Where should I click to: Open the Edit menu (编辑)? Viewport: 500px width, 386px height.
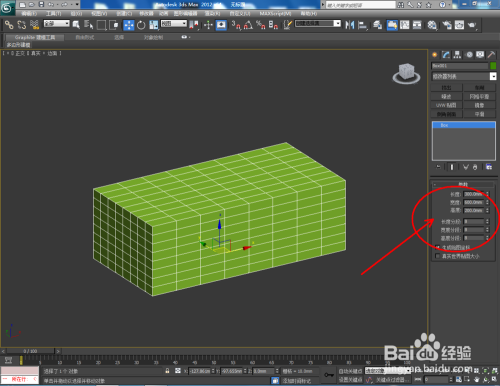[29, 14]
